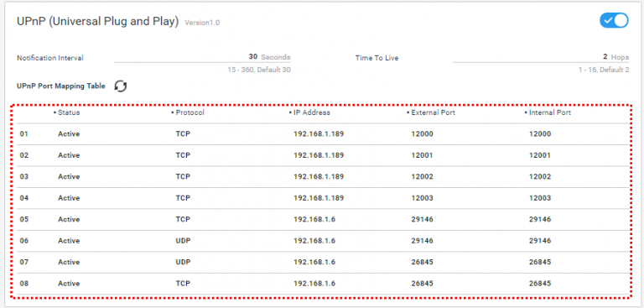The height and width of the screenshot is (308, 644).
Task: Sort table by External Port column header
Action: pos(430,112)
